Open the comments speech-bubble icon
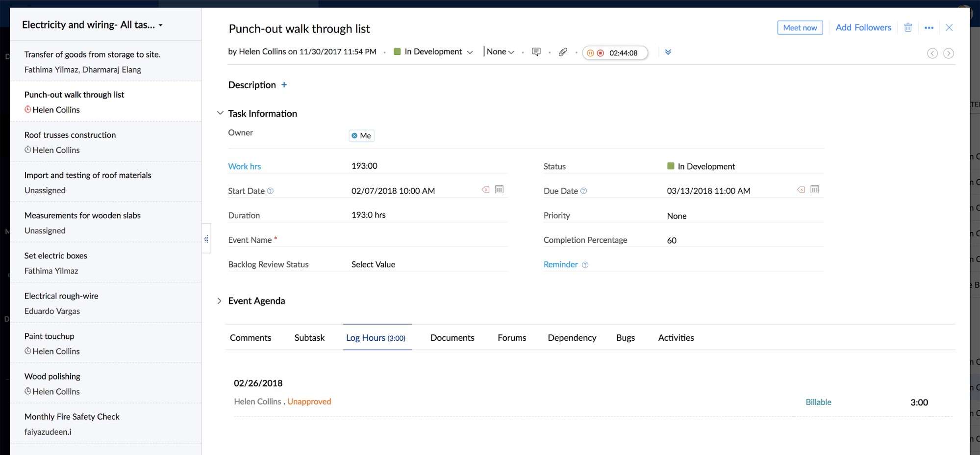 [x=536, y=51]
